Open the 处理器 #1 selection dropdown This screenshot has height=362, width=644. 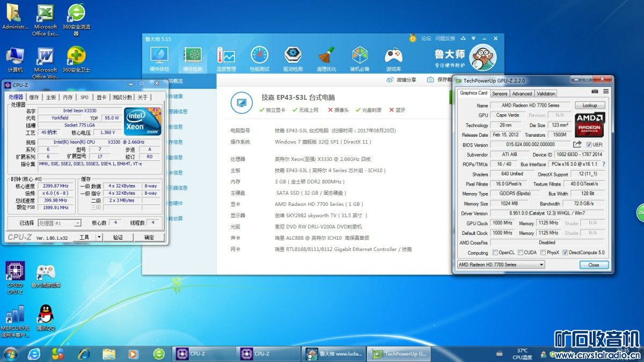(x=77, y=223)
